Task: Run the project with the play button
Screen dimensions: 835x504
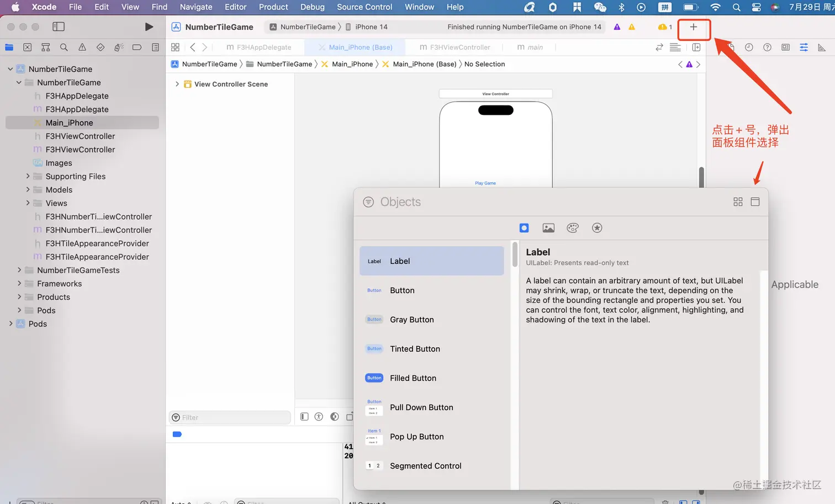Action: point(149,26)
